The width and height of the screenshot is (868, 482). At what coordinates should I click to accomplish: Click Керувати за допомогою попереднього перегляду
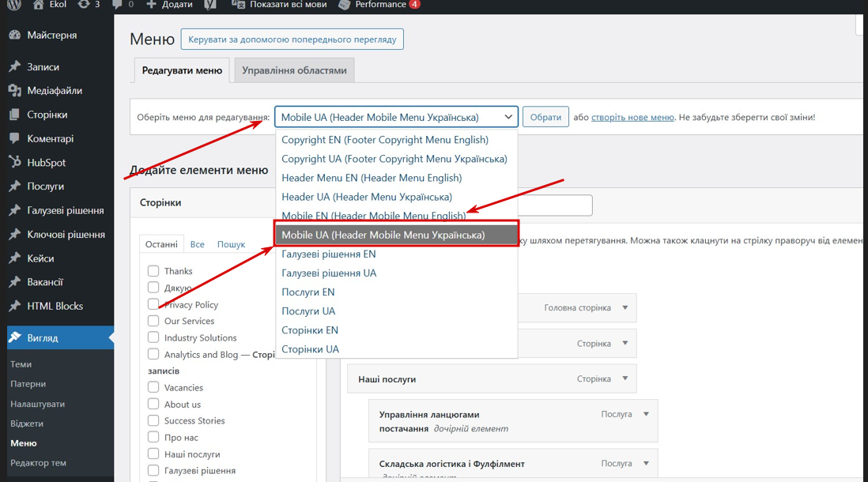[x=292, y=40]
